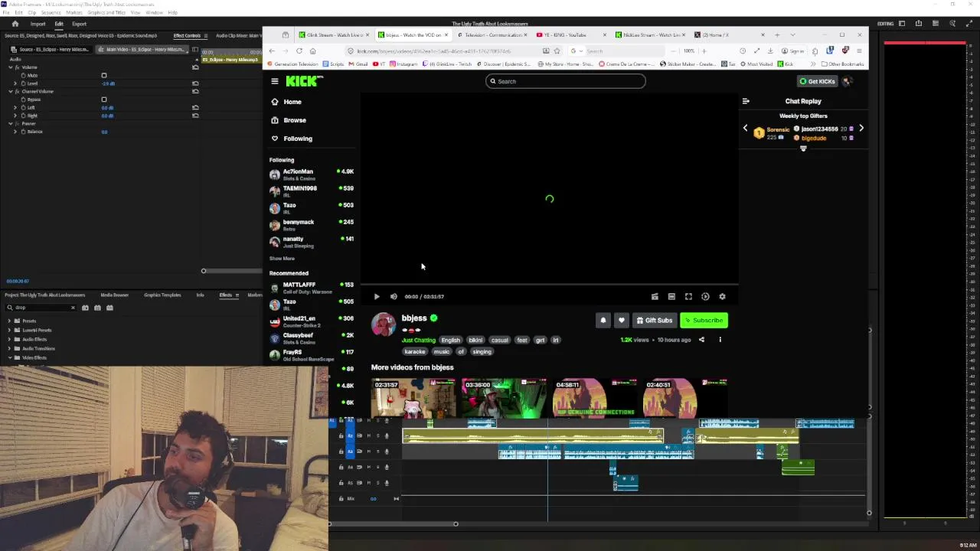The width and height of the screenshot is (980, 551).
Task: Open Premiere Home screen icon
Action: point(15,24)
